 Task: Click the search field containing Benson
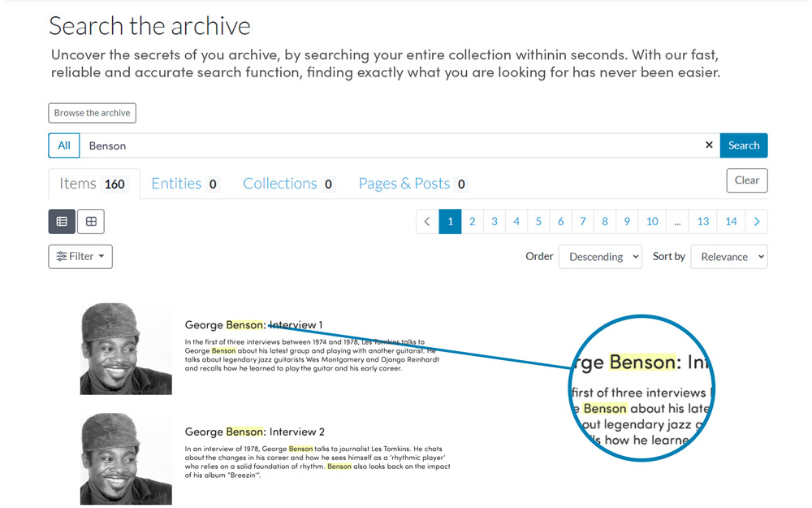390,145
